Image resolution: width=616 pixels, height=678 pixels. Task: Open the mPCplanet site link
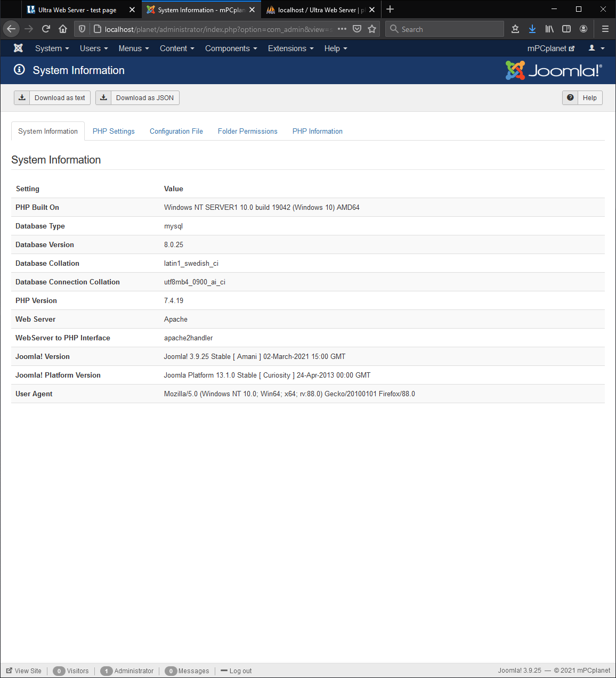point(551,48)
